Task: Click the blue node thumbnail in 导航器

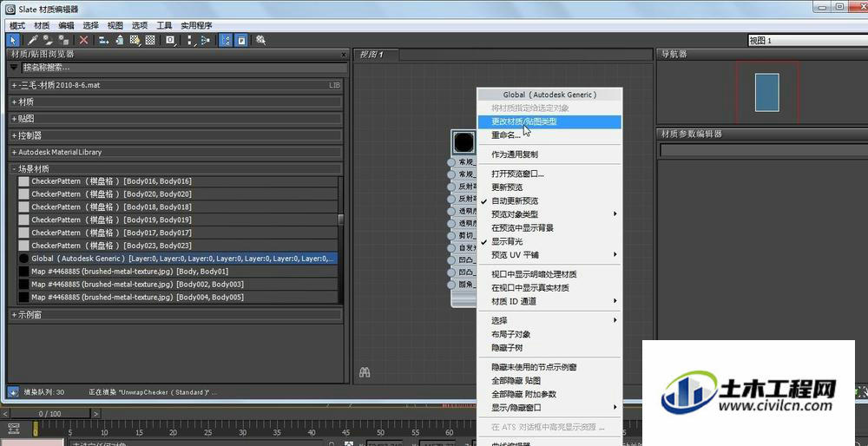Action: click(766, 92)
